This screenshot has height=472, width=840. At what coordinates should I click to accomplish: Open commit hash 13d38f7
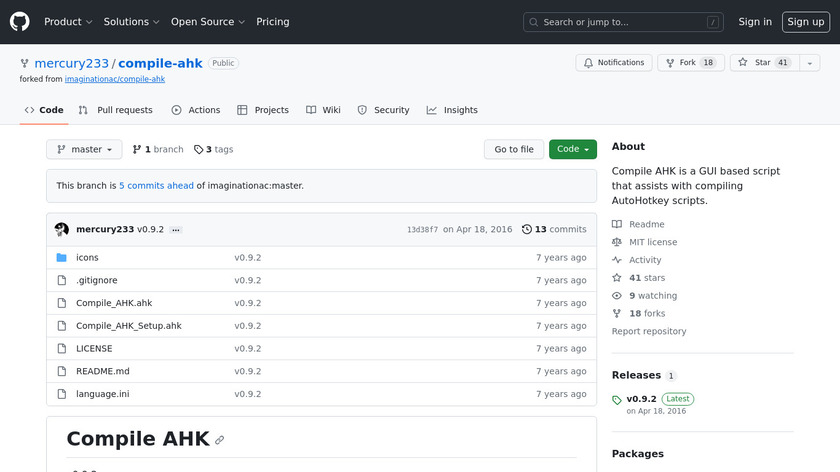click(x=422, y=230)
